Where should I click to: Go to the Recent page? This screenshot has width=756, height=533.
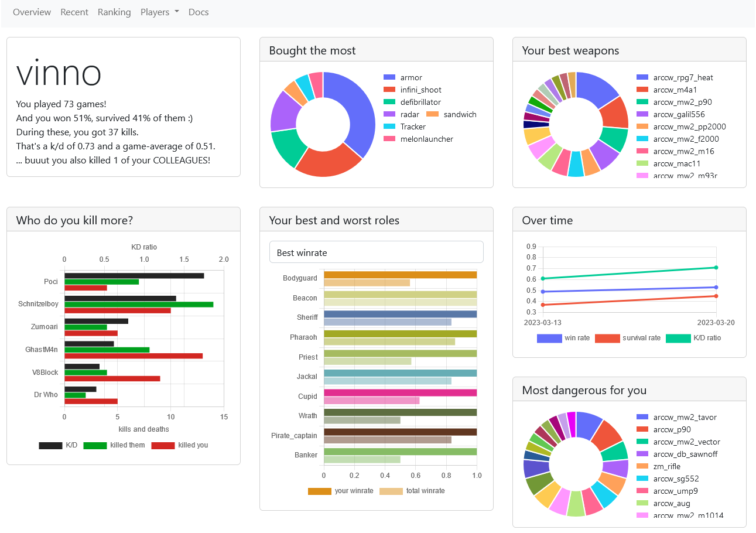(x=74, y=12)
